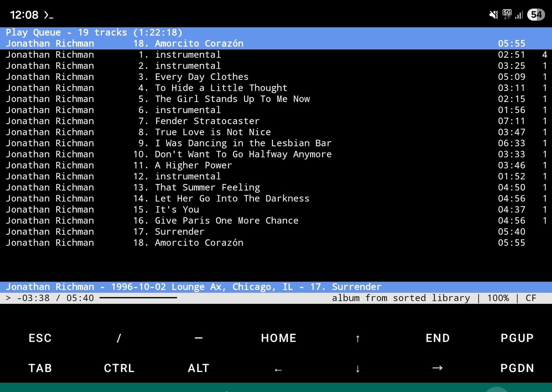Click the 01:52 duration value
Viewport: 552px width, 392px height.
(x=511, y=176)
